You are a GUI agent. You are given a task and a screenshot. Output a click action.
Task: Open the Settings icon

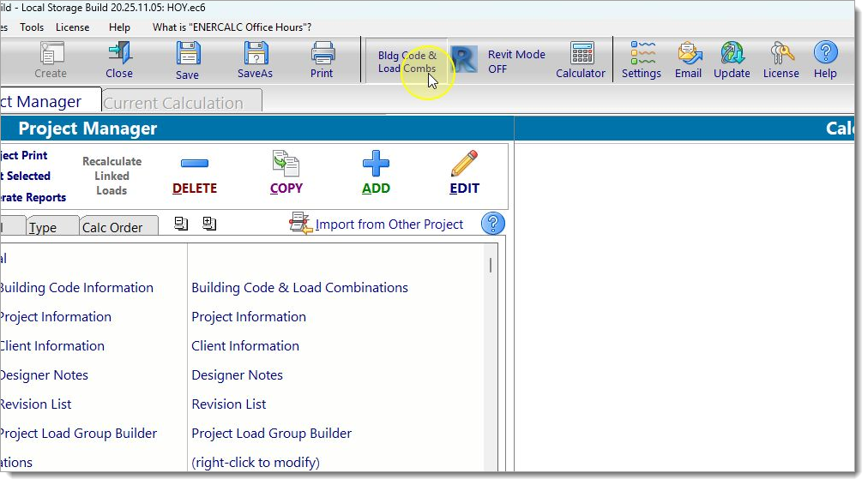point(642,60)
